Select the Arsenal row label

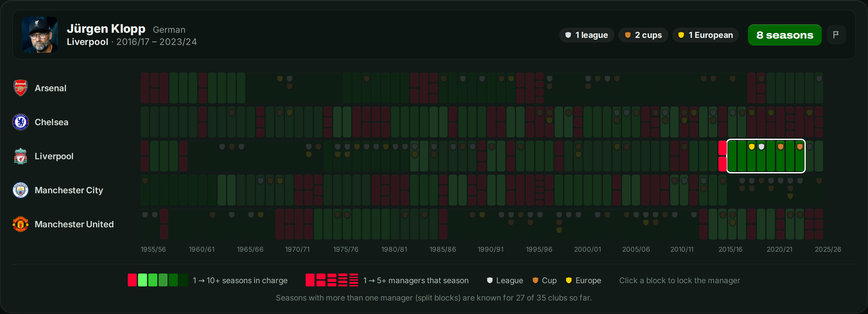[x=50, y=88]
